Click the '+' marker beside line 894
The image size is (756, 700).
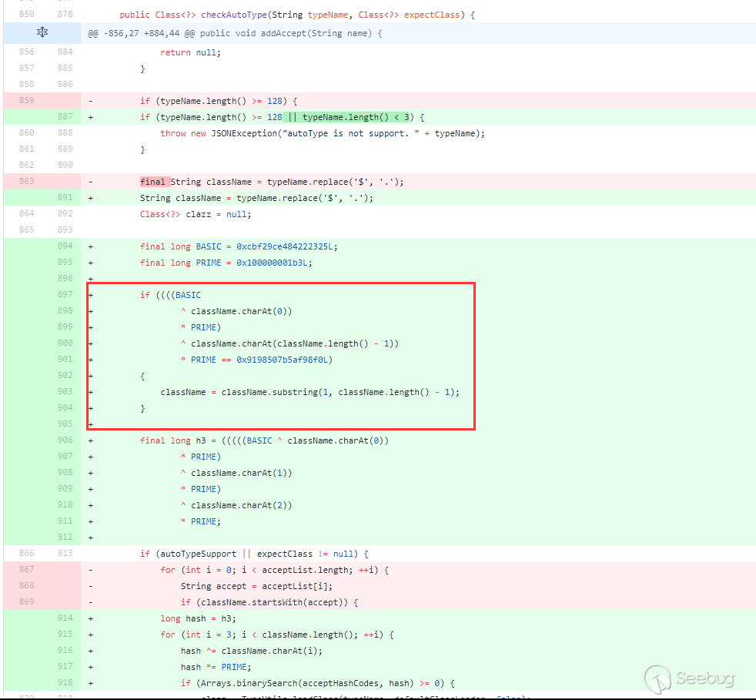(x=90, y=246)
